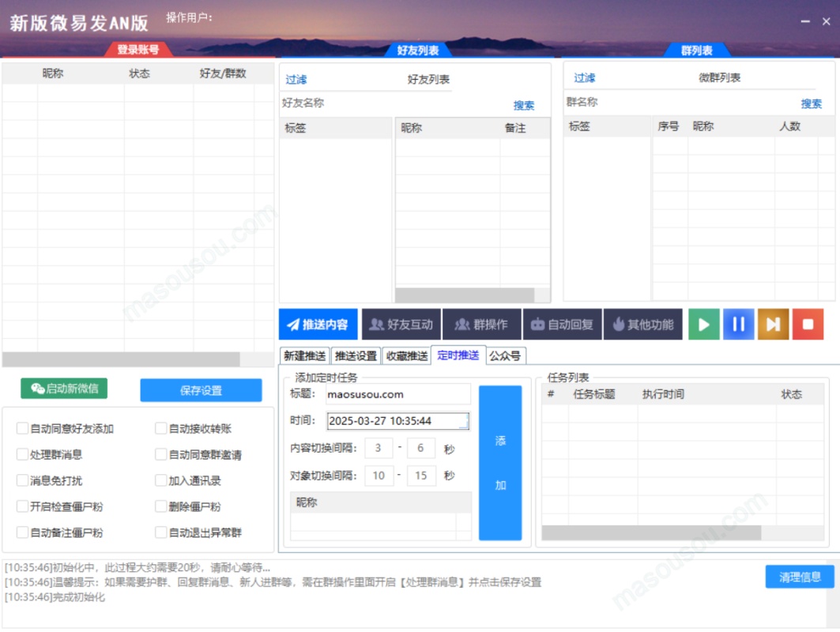Click the 备注 column header in friend list
Screen dimensions: 840x632
515,128
